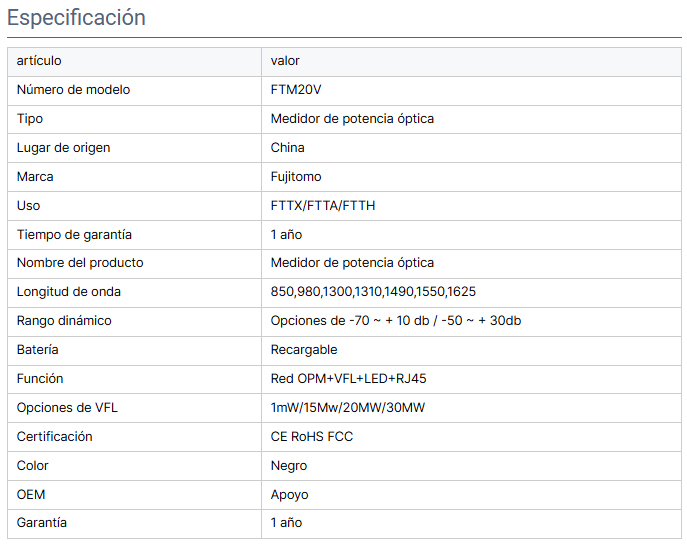This screenshot has height=545, width=687.
Task: Click the Opciones de VFL label
Action: [x=67, y=408]
